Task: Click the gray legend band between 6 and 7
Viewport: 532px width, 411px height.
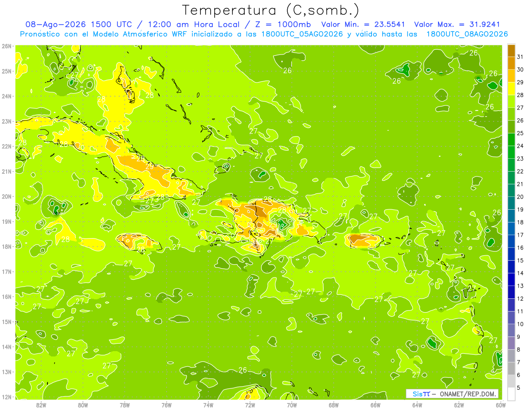Action: pos(511,369)
